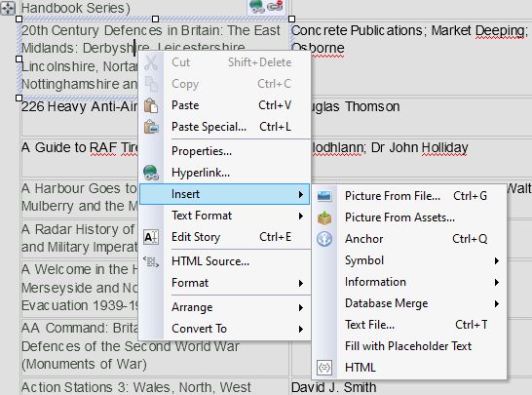The width and height of the screenshot is (532, 395).
Task: Click the 'David J. Smith' author cell
Action: coord(333,387)
